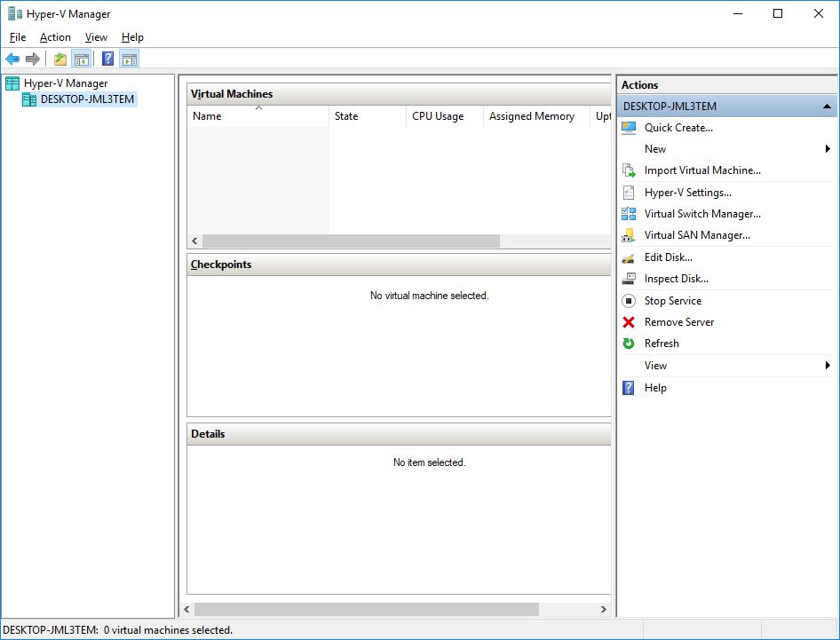Click the Inspect Disk icon
The height and width of the screenshot is (640, 840).
pyautogui.click(x=629, y=279)
